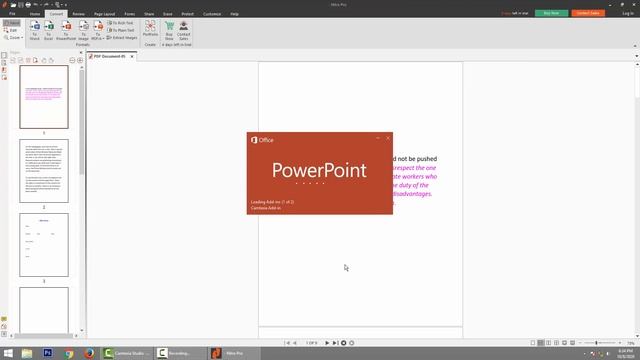
Task: Switch to the Share ribbon tab
Action: click(149, 14)
